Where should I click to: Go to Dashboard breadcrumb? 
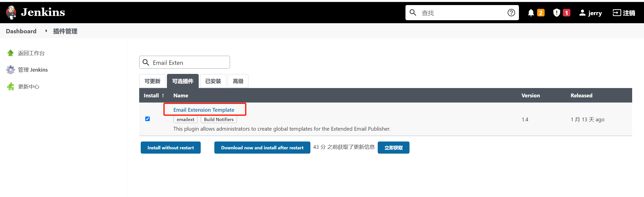click(x=21, y=31)
